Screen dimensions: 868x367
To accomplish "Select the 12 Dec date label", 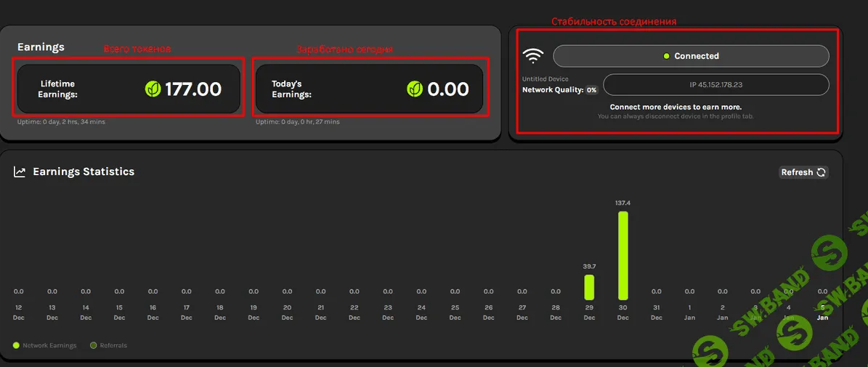I will pyautogui.click(x=18, y=312).
